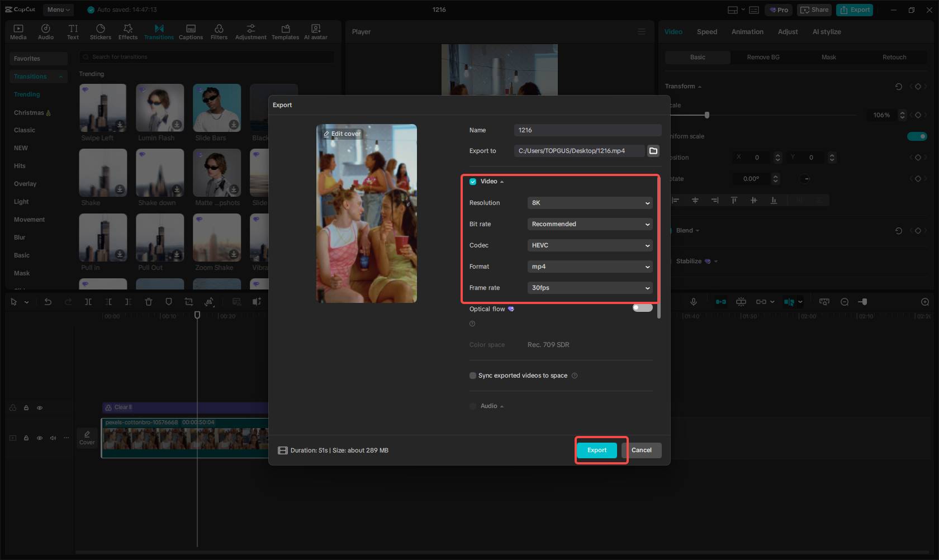Click the Delete clip trash icon
Viewport: 939px width, 560px height.
tap(149, 302)
